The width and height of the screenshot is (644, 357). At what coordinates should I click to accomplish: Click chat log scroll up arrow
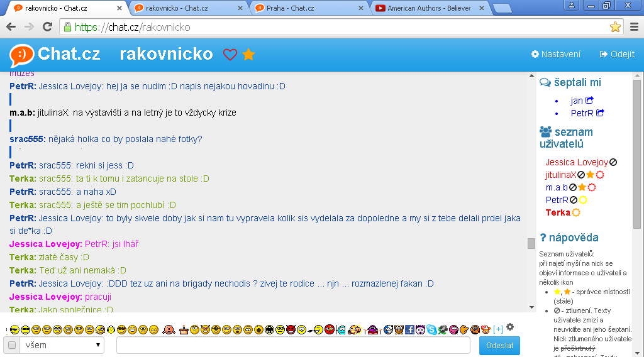(x=531, y=76)
